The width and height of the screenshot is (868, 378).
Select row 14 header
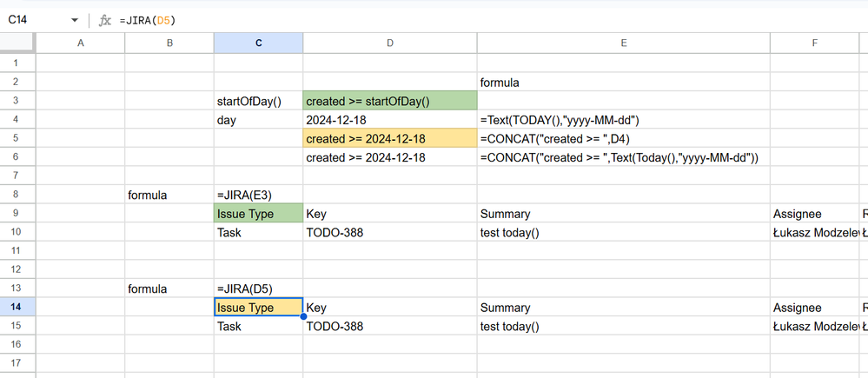(x=17, y=307)
